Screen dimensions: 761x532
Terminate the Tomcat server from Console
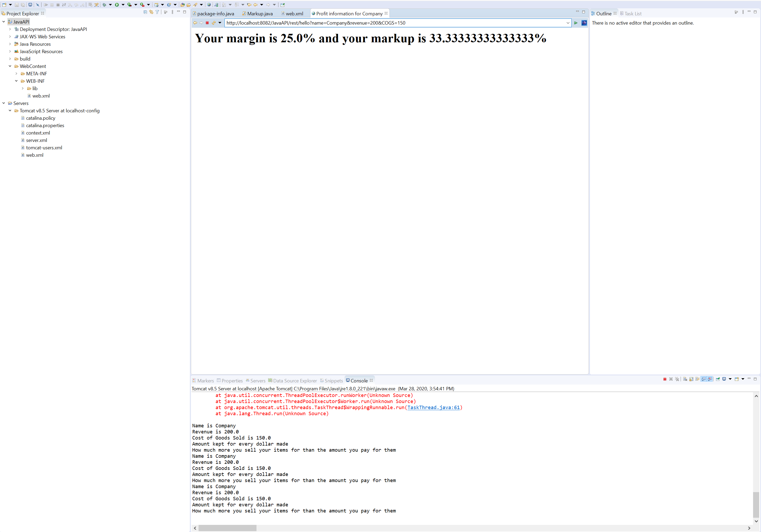coord(664,379)
